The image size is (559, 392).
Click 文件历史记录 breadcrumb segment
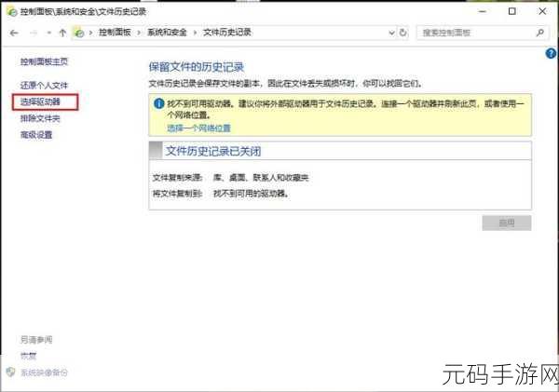(x=227, y=33)
